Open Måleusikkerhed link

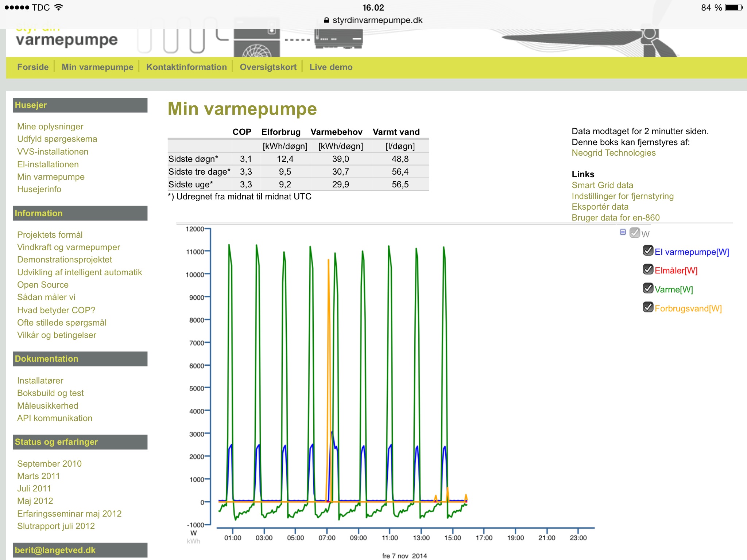[x=47, y=406]
